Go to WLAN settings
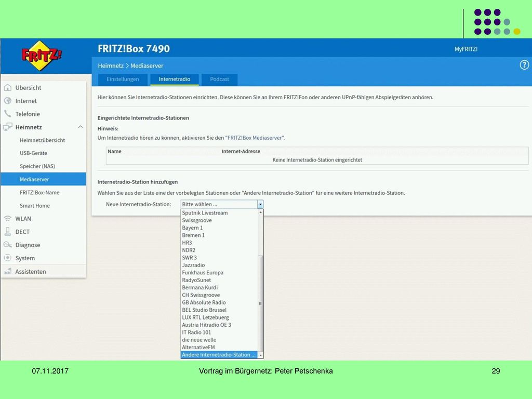The width and height of the screenshot is (532, 399). pos(23,219)
